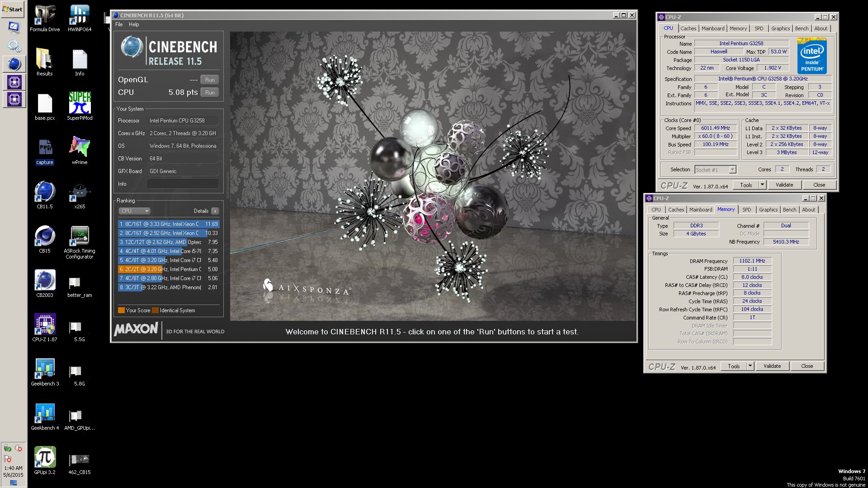Viewport: 868px width, 488px height.
Task: Switch to SPD tab in lower CPU-Z
Action: click(747, 210)
